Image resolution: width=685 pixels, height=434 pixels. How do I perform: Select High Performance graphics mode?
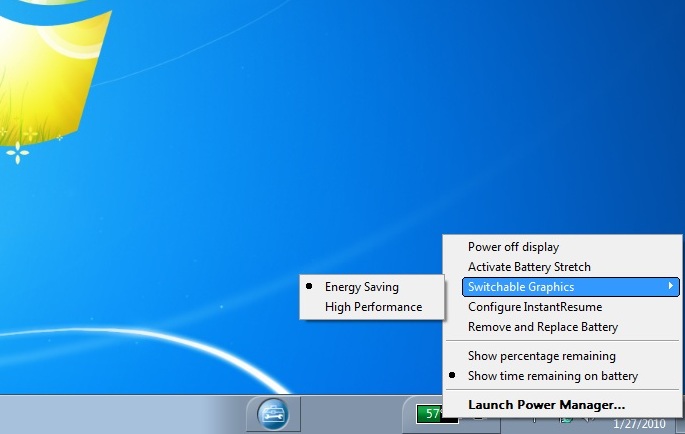click(x=372, y=307)
